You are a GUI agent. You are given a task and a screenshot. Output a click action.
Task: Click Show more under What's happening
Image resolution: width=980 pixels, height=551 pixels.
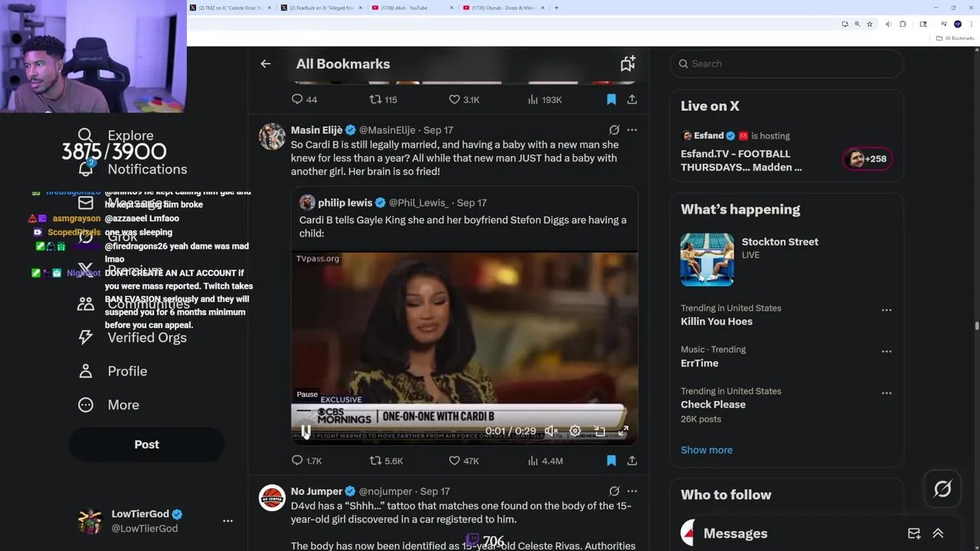[x=707, y=450]
